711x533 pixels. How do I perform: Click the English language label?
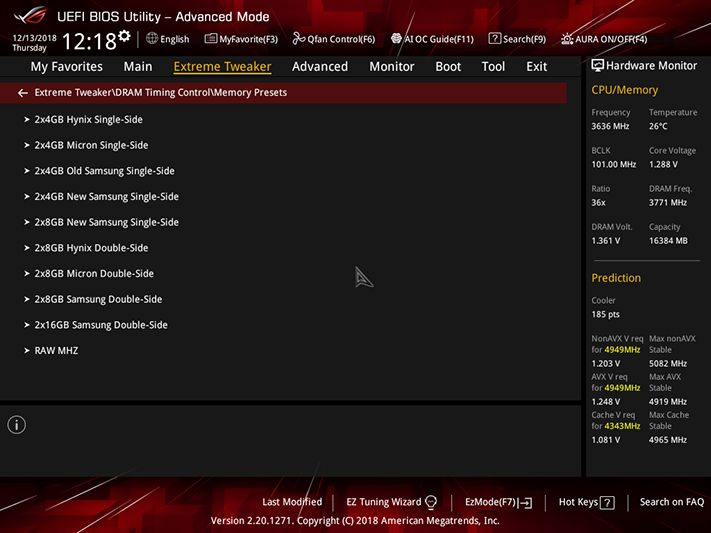175,39
